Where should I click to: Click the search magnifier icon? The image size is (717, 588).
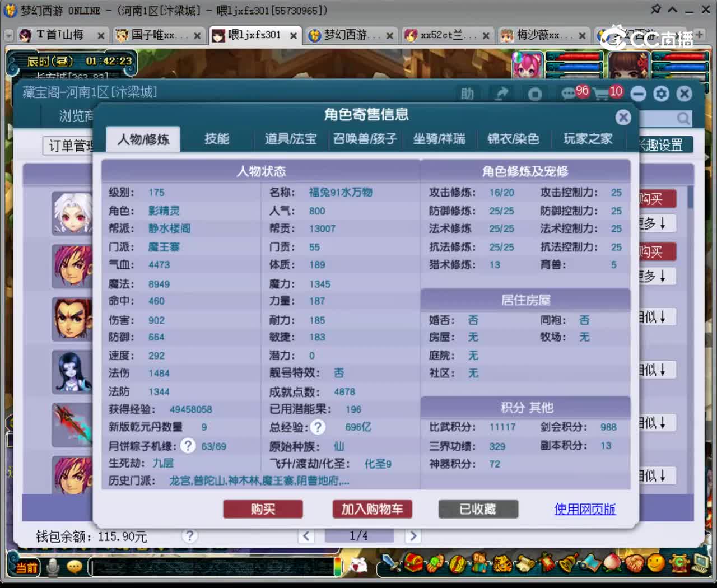(x=683, y=118)
